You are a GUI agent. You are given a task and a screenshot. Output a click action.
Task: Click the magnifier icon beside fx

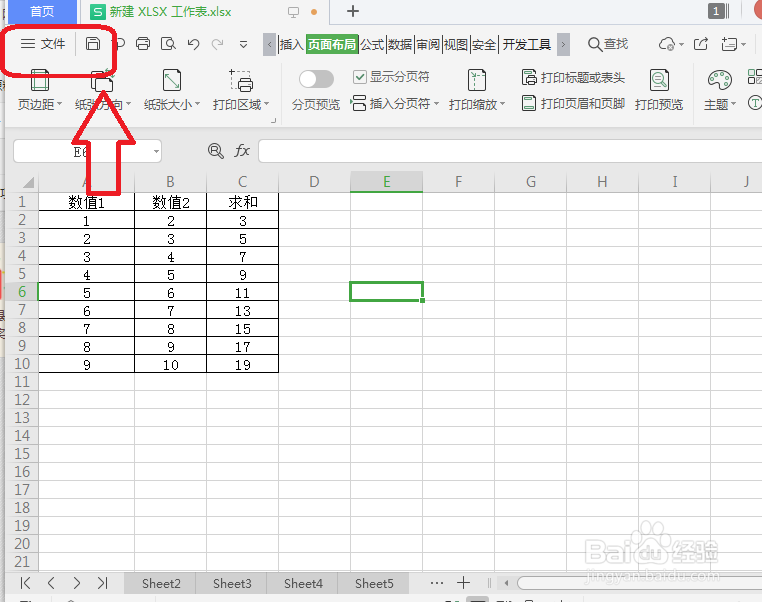pyautogui.click(x=215, y=151)
